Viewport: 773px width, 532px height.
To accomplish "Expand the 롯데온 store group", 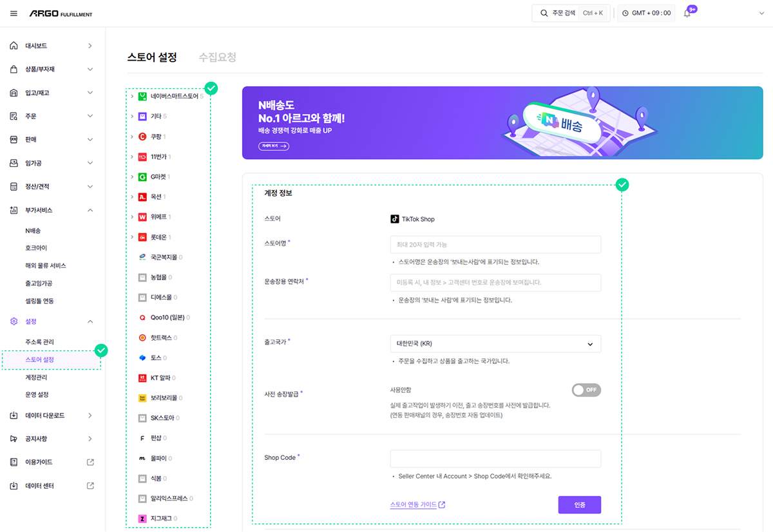I will coord(132,237).
